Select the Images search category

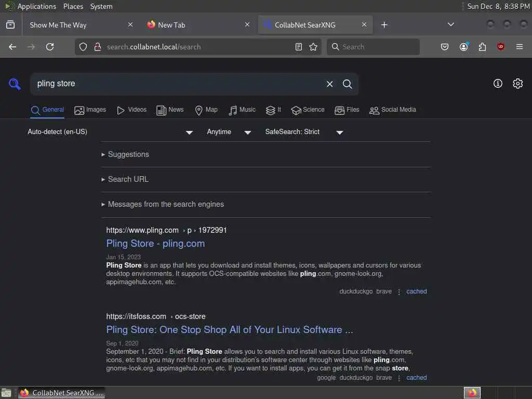[x=90, y=110]
